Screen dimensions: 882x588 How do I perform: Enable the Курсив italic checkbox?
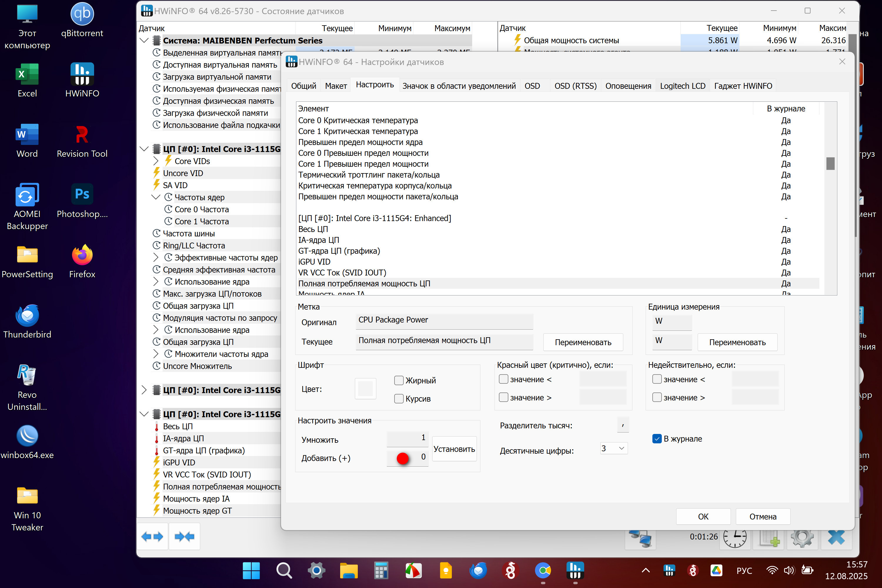coord(399,398)
